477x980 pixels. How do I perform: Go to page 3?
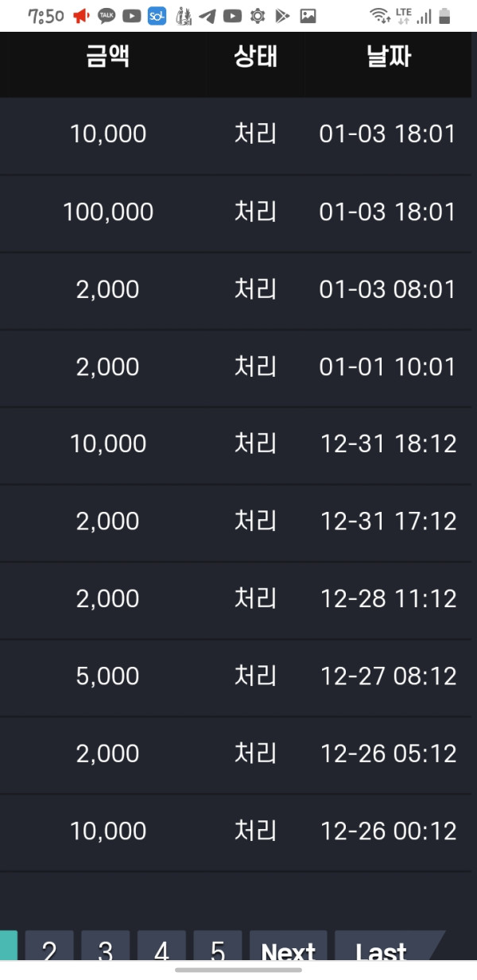pos(105,948)
